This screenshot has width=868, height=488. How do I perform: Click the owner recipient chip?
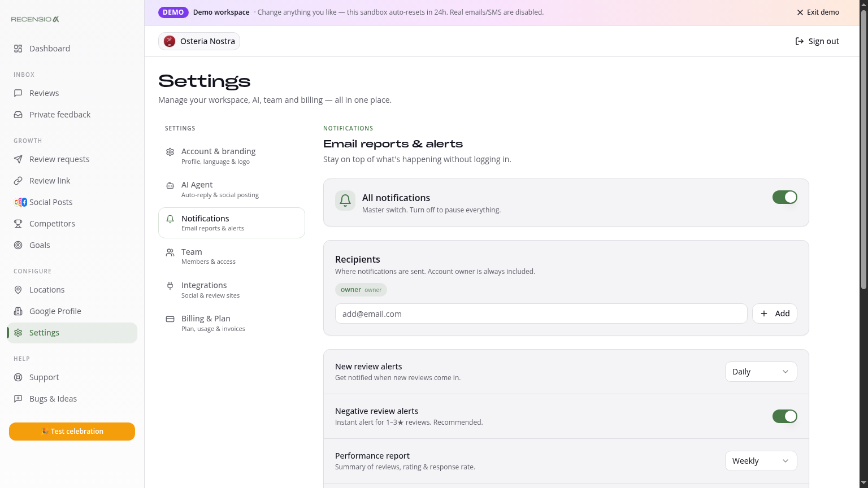coord(361,290)
